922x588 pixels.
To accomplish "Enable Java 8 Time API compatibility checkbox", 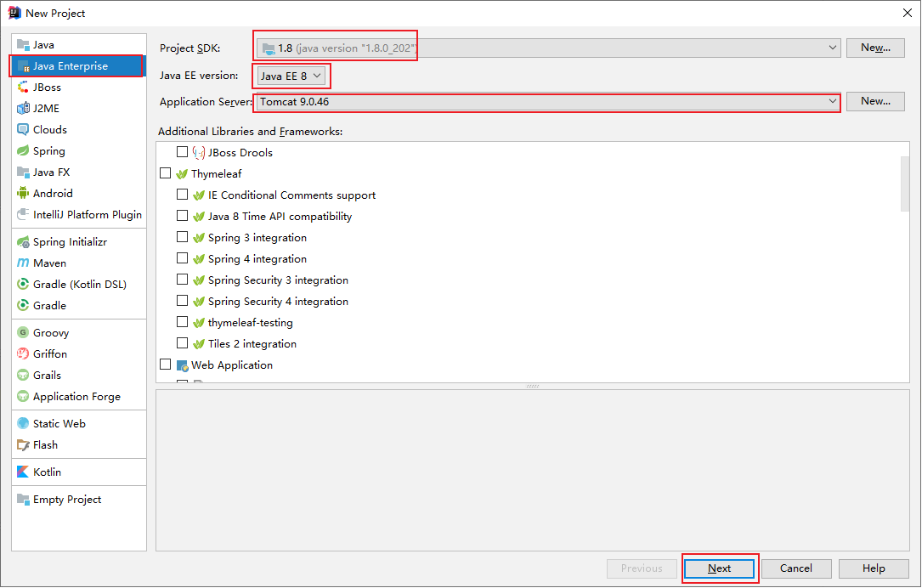I will point(183,215).
